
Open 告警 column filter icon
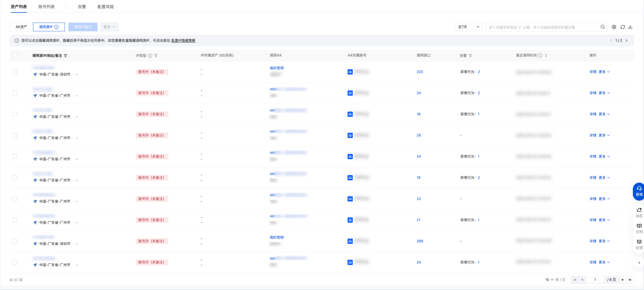pyautogui.click(x=470, y=56)
